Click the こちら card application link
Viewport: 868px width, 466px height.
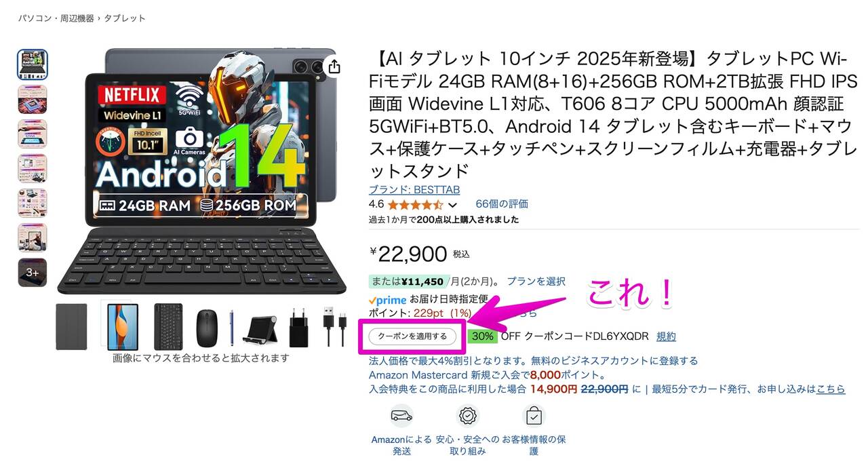[x=831, y=389]
